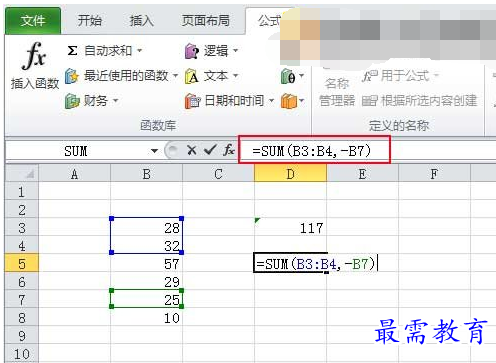Click cell B7 containing 25
This screenshot has height=363, width=496.
[146, 300]
